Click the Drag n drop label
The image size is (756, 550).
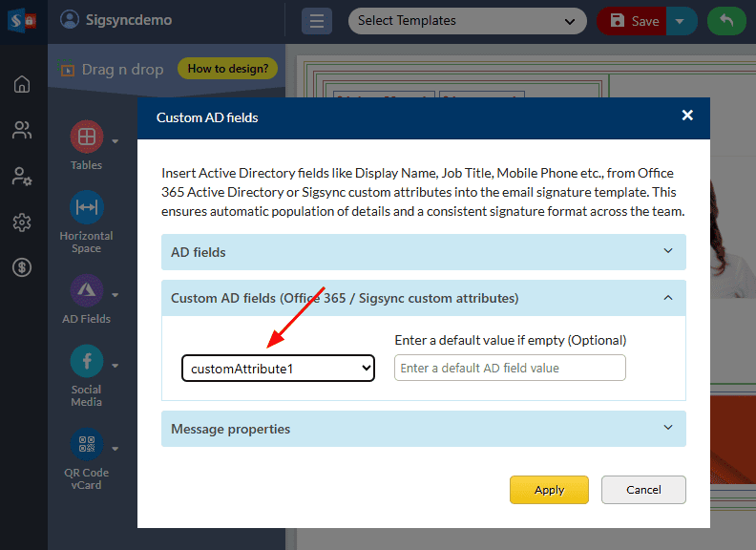122,69
